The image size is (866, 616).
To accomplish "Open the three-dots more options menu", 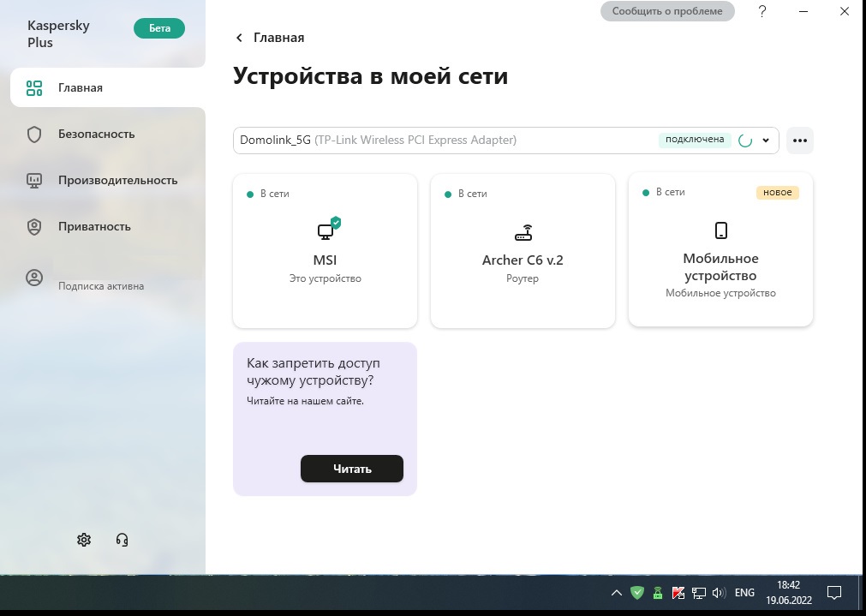I will click(x=800, y=141).
